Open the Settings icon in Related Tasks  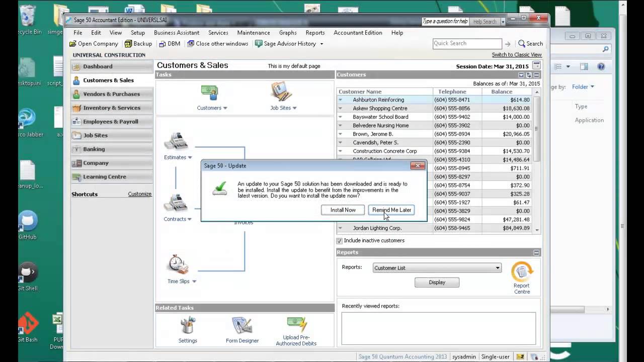[188, 325]
